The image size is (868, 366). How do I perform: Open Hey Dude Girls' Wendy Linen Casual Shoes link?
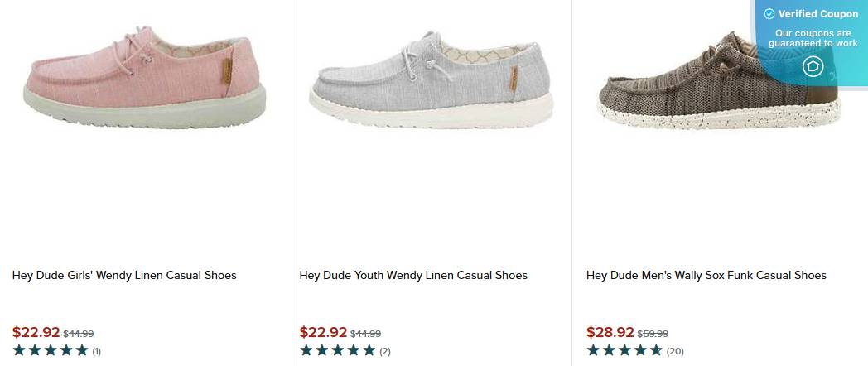[124, 275]
